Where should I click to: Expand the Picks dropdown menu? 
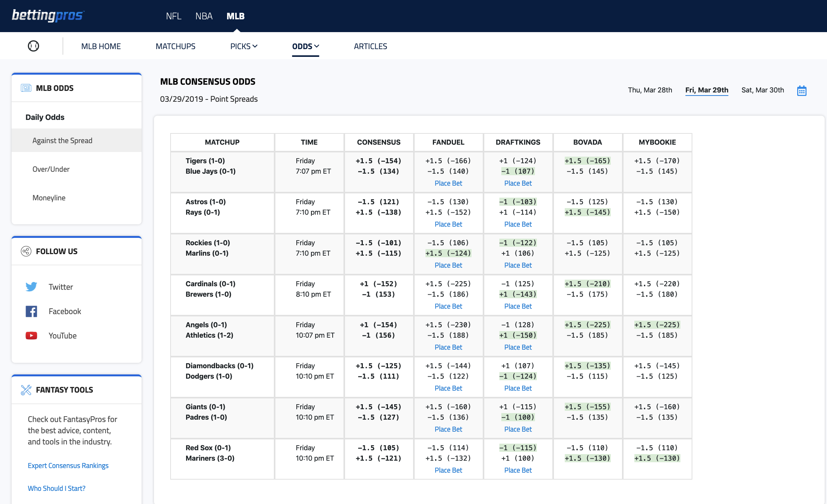pyautogui.click(x=244, y=46)
